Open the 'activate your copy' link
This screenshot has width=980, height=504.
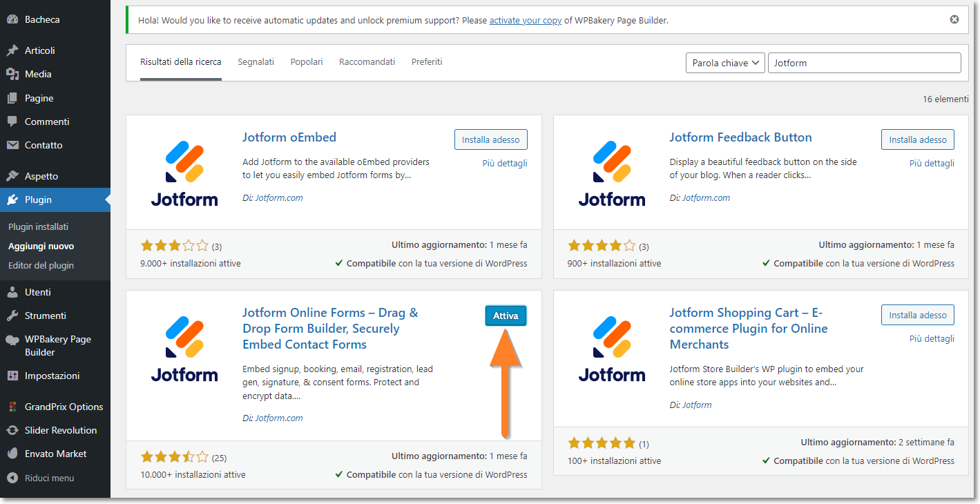click(526, 21)
